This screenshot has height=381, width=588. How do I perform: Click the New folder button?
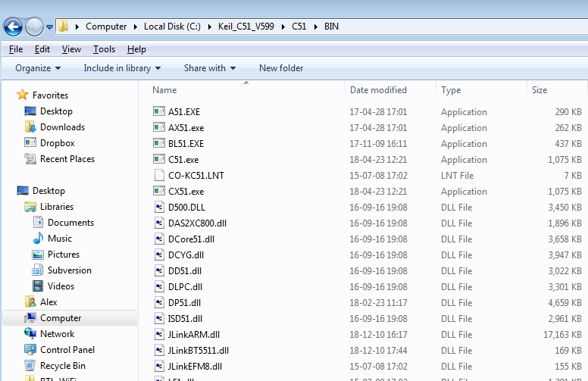click(x=281, y=68)
